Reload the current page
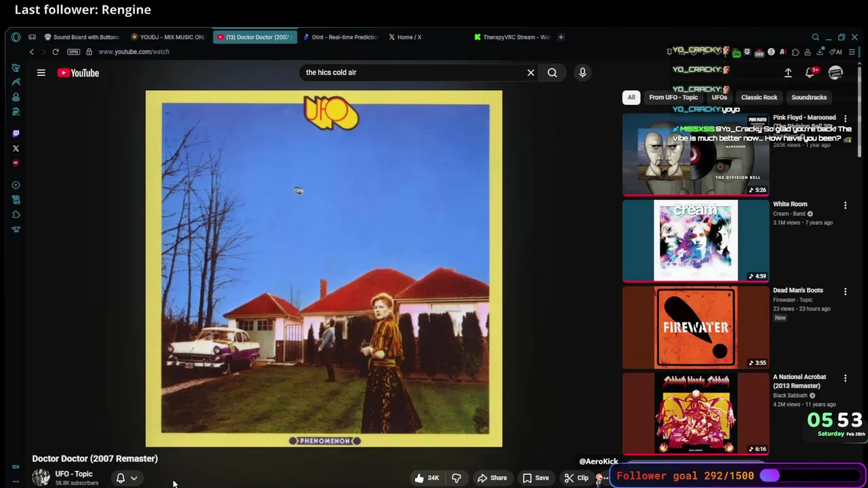The width and height of the screenshot is (868, 488). 56,52
